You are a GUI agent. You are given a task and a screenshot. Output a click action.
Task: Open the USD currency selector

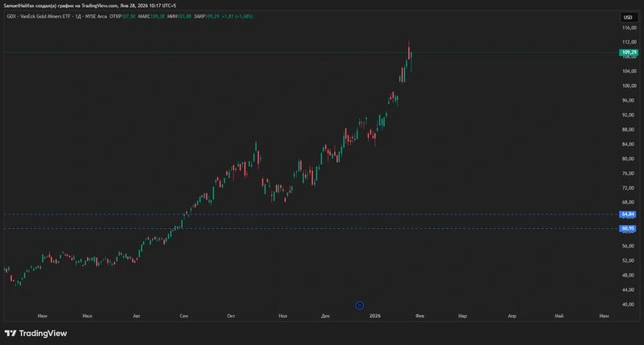coord(628,17)
